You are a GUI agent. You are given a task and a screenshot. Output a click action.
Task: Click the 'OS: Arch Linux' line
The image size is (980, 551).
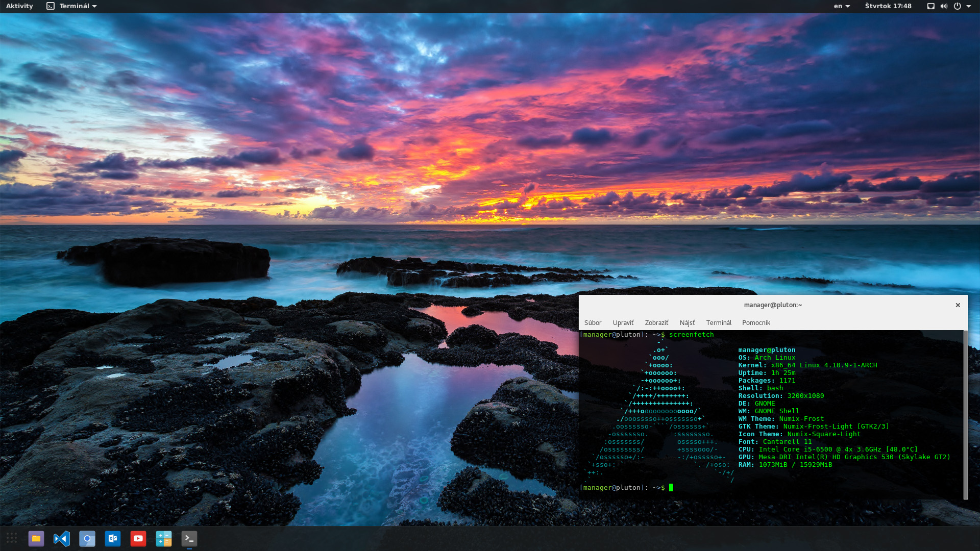767,358
